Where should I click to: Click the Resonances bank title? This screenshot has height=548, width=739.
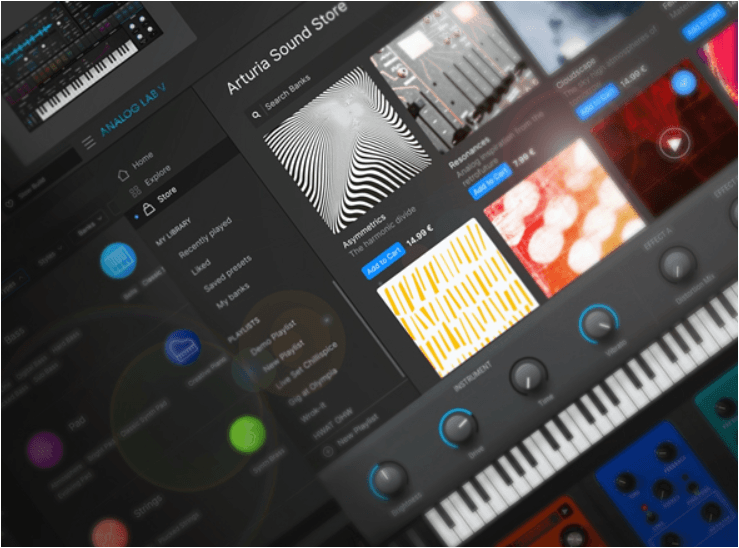[x=469, y=153]
